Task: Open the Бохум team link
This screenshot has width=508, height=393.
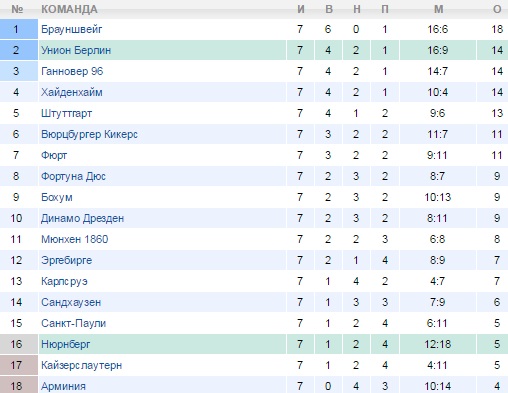Action: click(57, 197)
